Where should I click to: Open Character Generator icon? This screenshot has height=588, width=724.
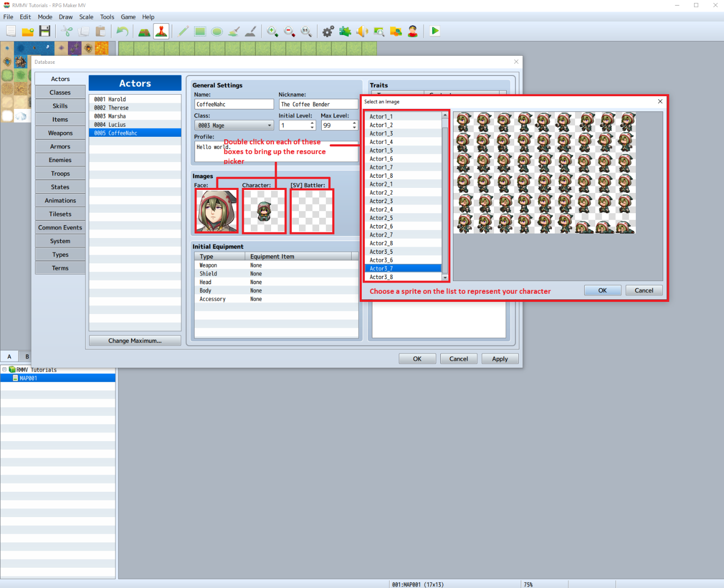pyautogui.click(x=413, y=31)
